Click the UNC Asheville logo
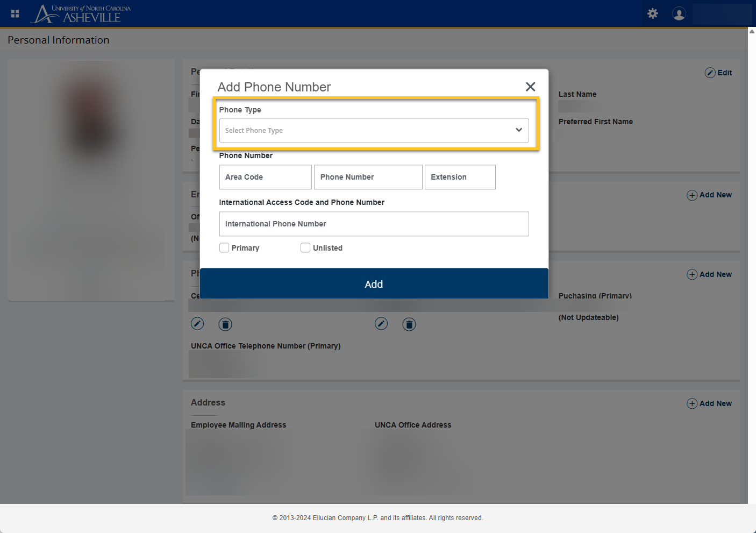This screenshot has width=756, height=533. (x=81, y=13)
